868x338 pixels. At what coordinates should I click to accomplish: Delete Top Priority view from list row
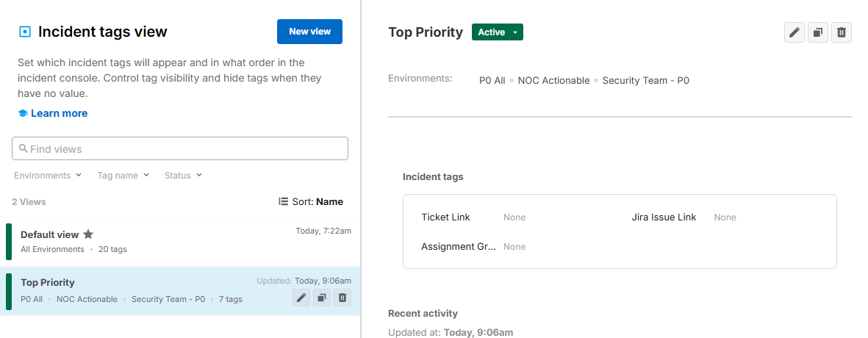point(342,298)
